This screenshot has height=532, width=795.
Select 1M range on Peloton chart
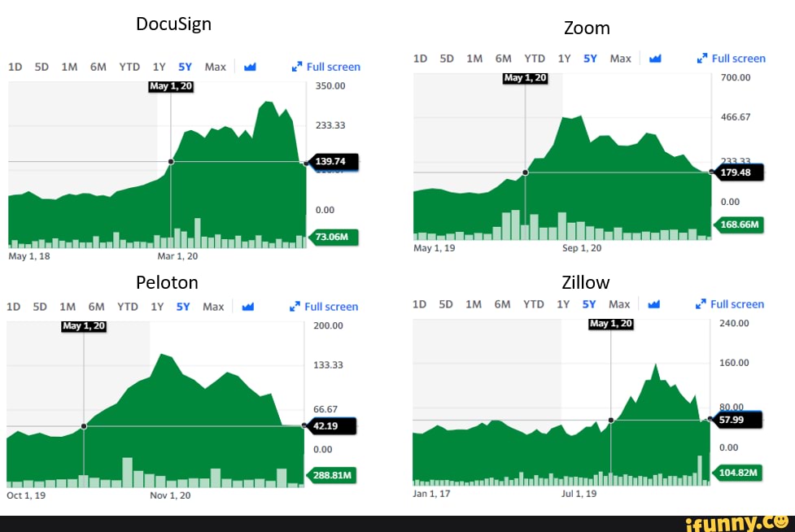tap(67, 307)
